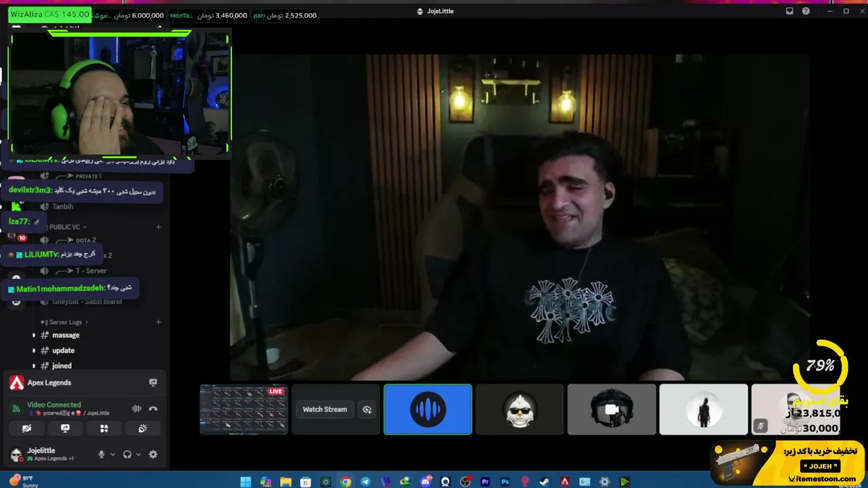Open Discord user settings gear
The height and width of the screenshot is (488, 868).
tap(153, 455)
